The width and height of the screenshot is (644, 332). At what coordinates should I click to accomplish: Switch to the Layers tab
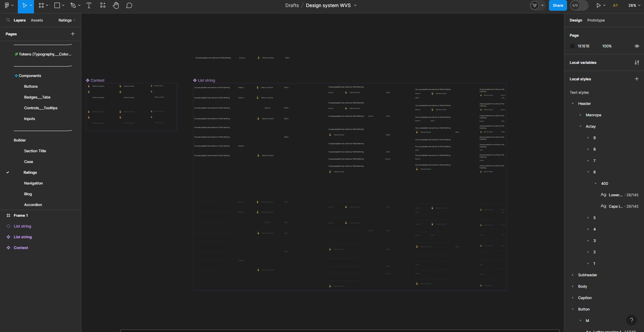[19, 20]
